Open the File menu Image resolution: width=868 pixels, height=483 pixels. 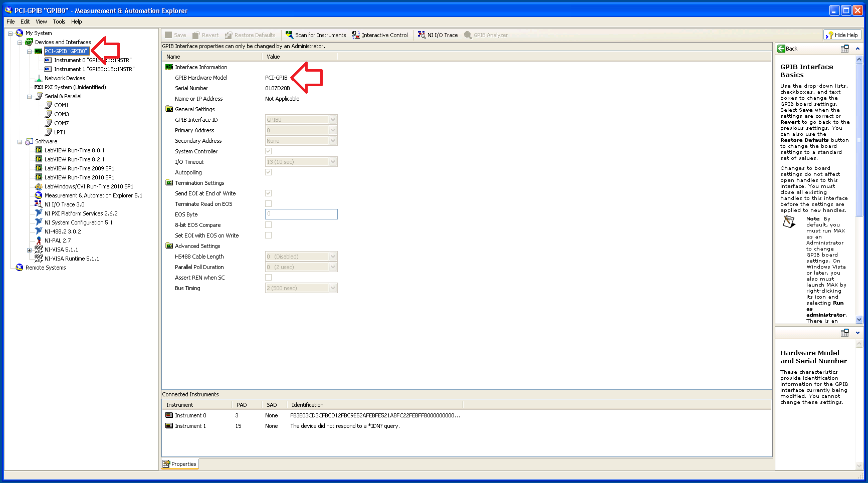tap(11, 22)
